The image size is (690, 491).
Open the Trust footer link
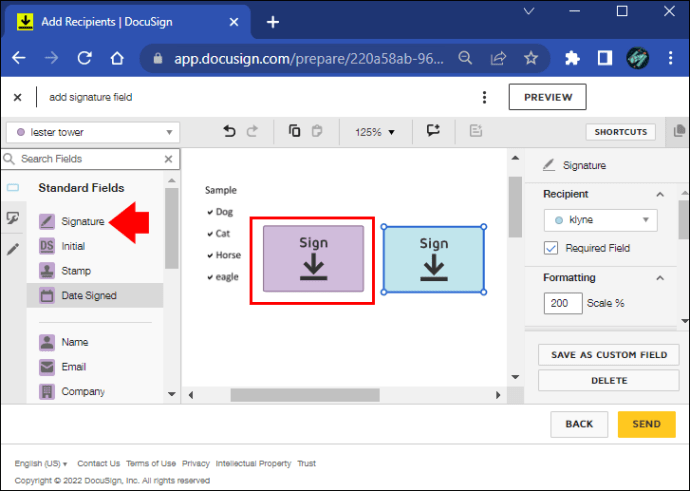tap(306, 463)
